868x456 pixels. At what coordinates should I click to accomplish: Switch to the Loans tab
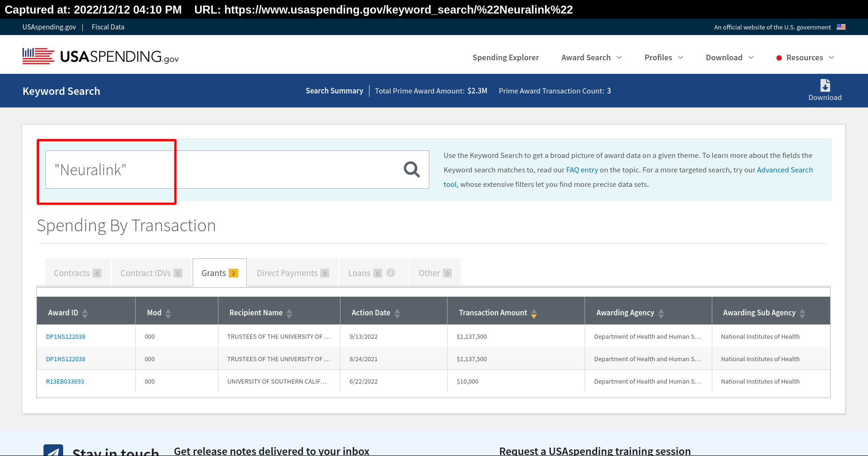(374, 272)
